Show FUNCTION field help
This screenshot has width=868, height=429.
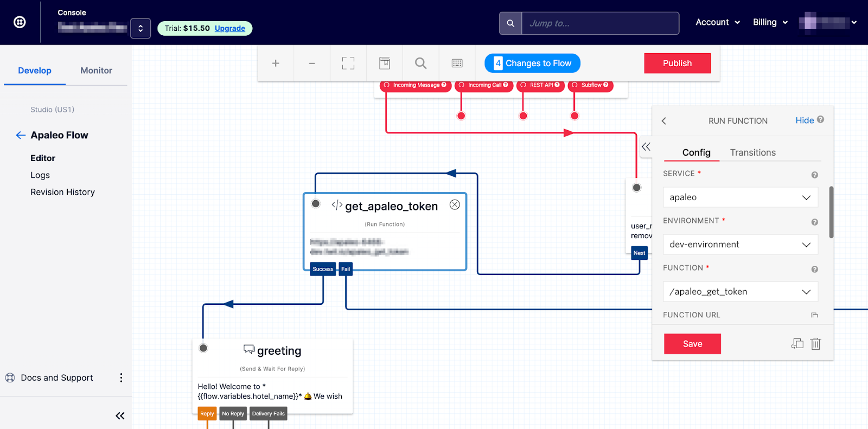(814, 269)
